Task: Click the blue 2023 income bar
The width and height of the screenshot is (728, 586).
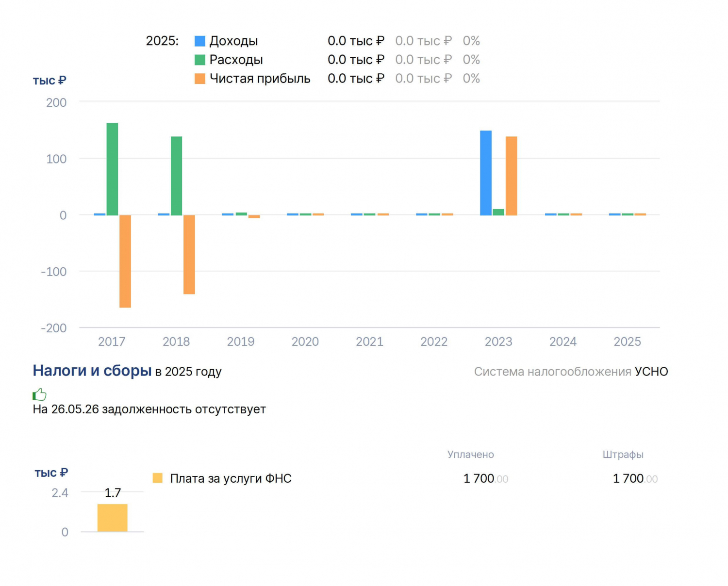Action: [x=486, y=173]
